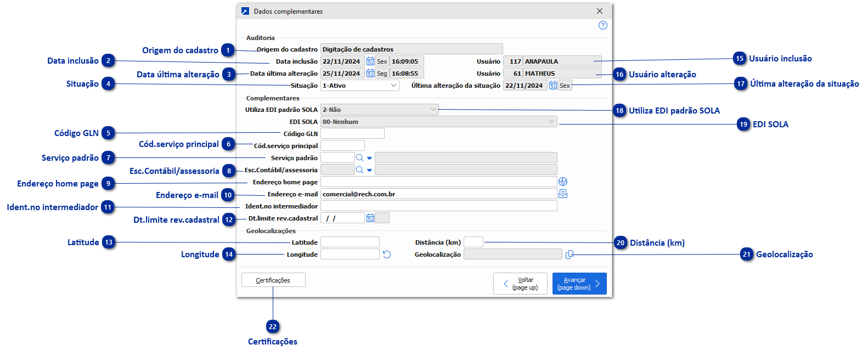
Task: Click the search magnifier for Esc.Contábil/assessoria
Action: (359, 170)
